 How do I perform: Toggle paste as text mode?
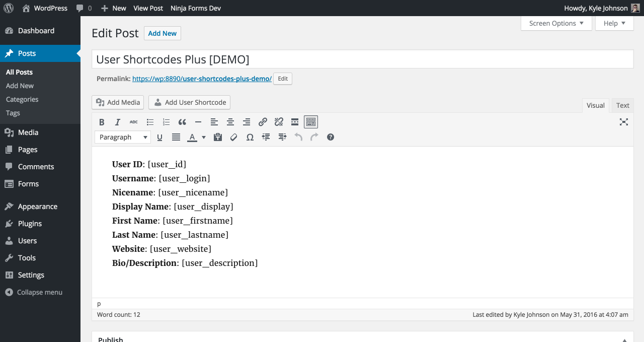tap(217, 137)
